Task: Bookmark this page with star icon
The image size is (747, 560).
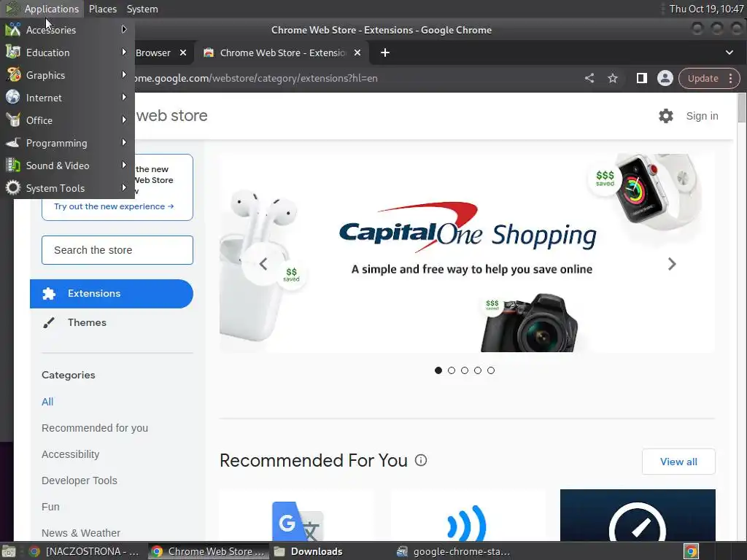Action: (613, 78)
